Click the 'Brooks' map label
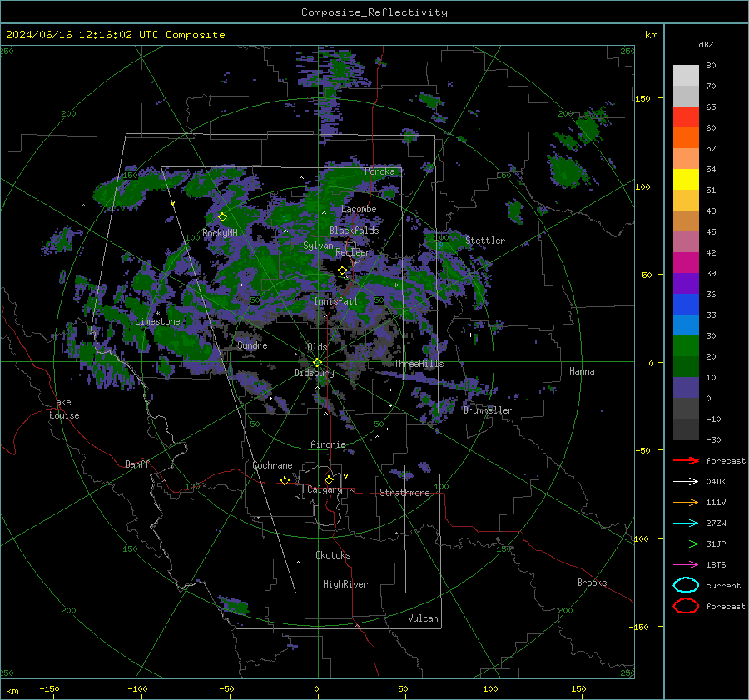Image resolution: width=749 pixels, height=700 pixels. 592,583
